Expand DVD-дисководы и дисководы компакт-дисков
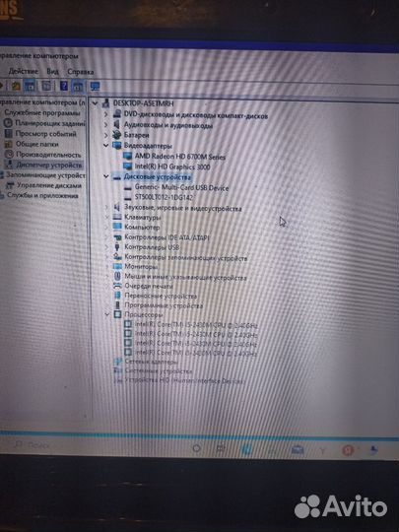Viewport: 399px width, 532px height. click(x=105, y=114)
